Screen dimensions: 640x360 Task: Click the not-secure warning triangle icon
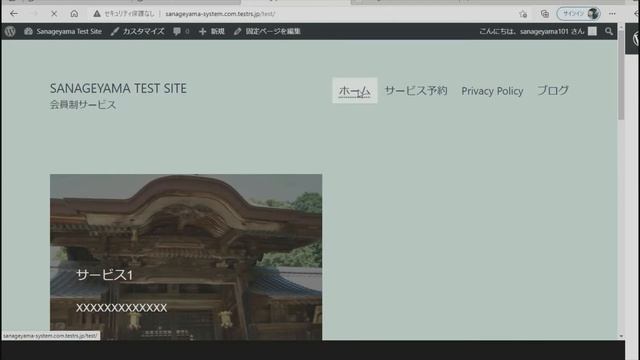click(x=97, y=13)
